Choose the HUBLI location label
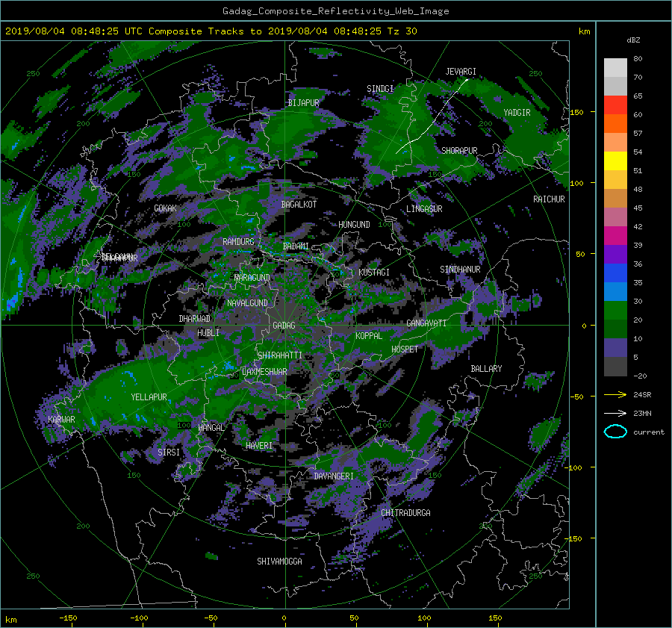Image resolution: width=672 pixels, height=628 pixels. pos(208,333)
